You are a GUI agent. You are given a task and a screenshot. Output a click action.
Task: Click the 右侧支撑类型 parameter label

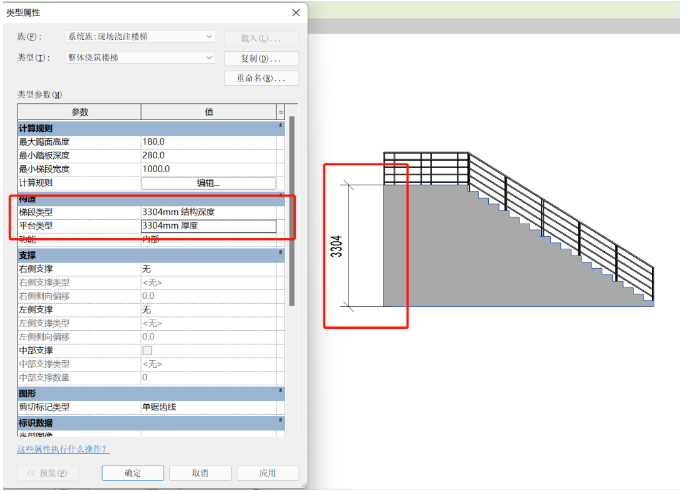(44, 282)
